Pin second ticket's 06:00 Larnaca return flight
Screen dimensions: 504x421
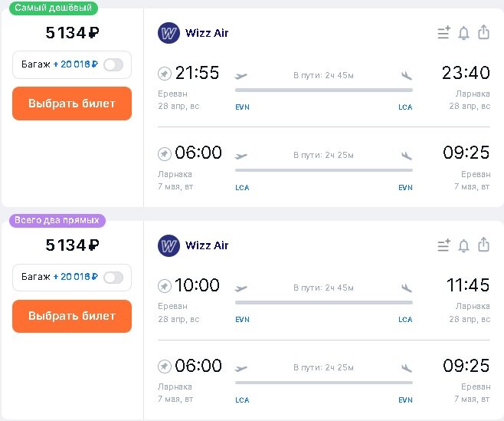pyautogui.click(x=164, y=367)
